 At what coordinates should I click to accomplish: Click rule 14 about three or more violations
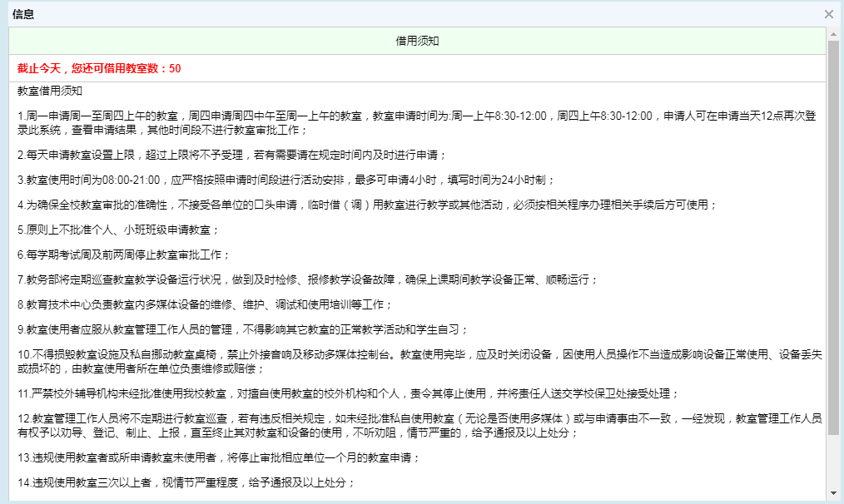point(186,482)
